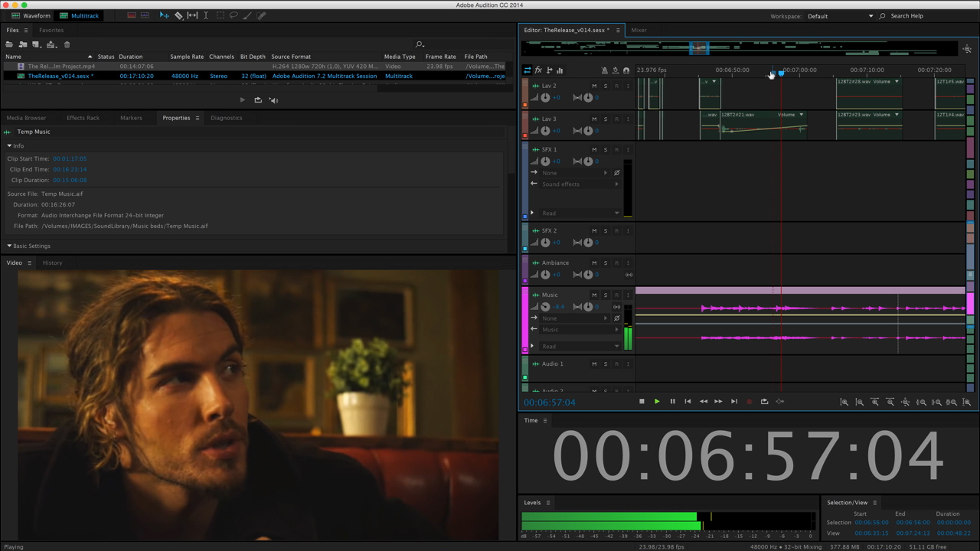Select the Time Selection tool

click(x=206, y=15)
